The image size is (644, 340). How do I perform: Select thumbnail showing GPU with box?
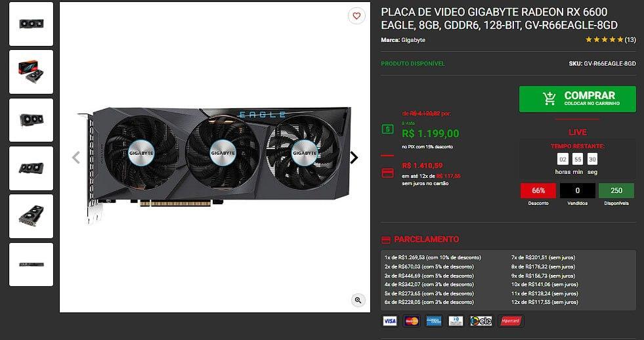32,72
